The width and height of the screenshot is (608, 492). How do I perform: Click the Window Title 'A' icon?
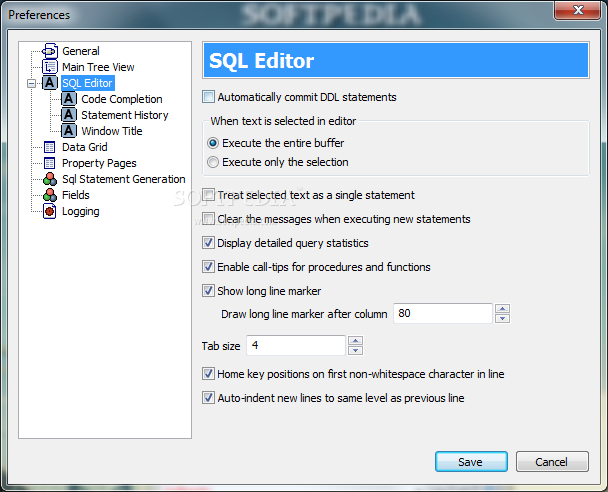click(69, 131)
